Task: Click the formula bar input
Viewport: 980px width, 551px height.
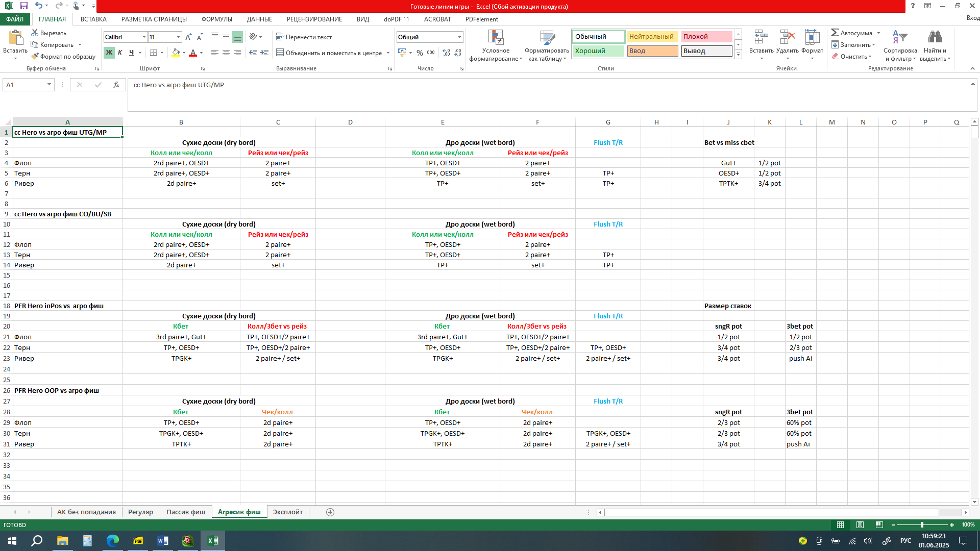Action: click(549, 94)
